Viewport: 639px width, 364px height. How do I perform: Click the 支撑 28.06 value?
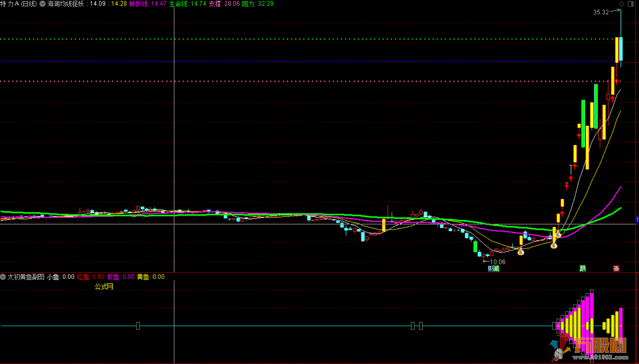click(224, 4)
